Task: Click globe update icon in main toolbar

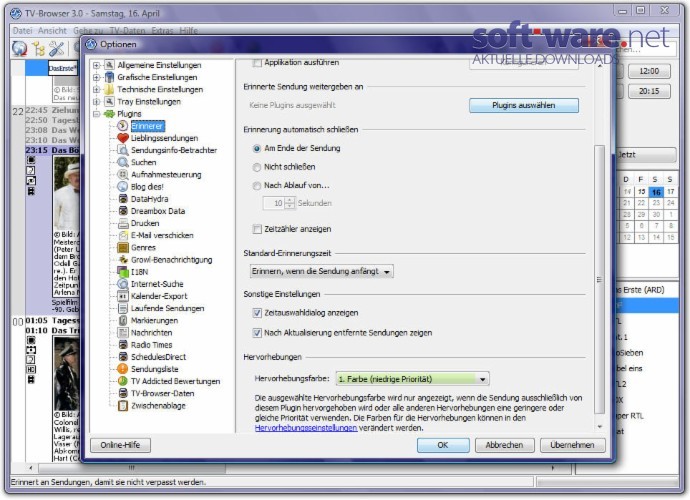Action: (19, 48)
